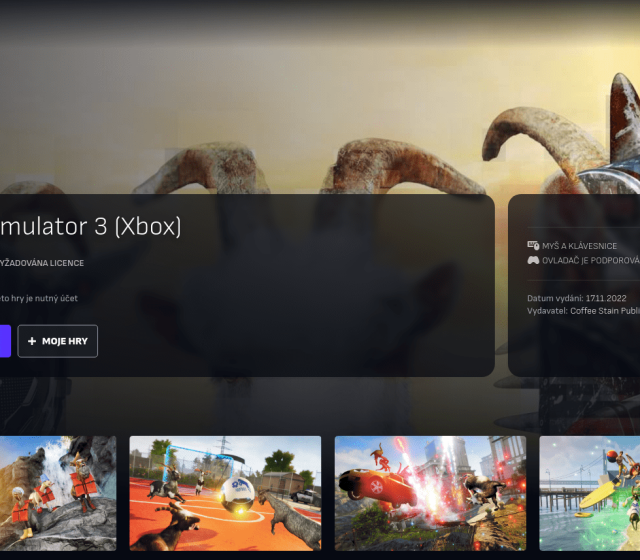Open the surfboard water screenshot thumbnail
Image resolution: width=640 pixels, height=560 pixels.
pyautogui.click(x=590, y=493)
